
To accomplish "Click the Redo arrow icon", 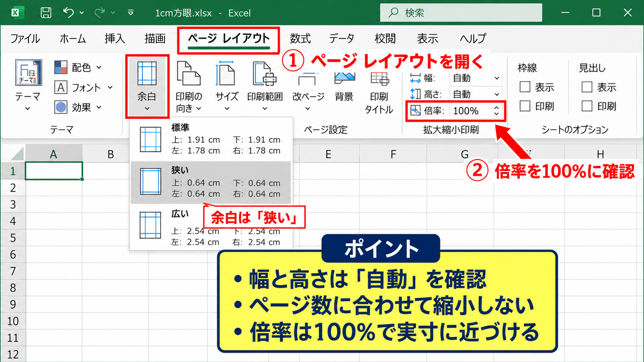I will click(x=100, y=13).
